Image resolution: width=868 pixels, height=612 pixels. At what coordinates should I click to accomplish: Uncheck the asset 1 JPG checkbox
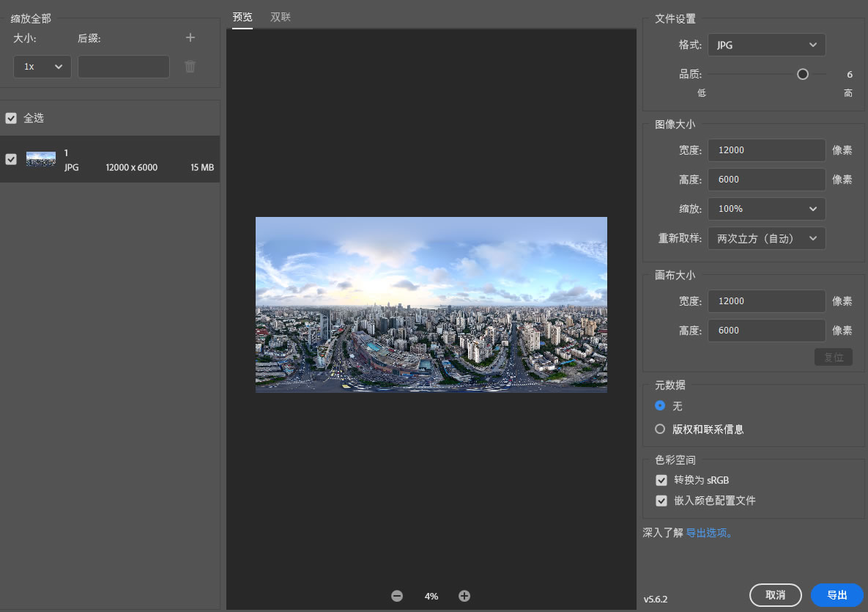click(11, 160)
